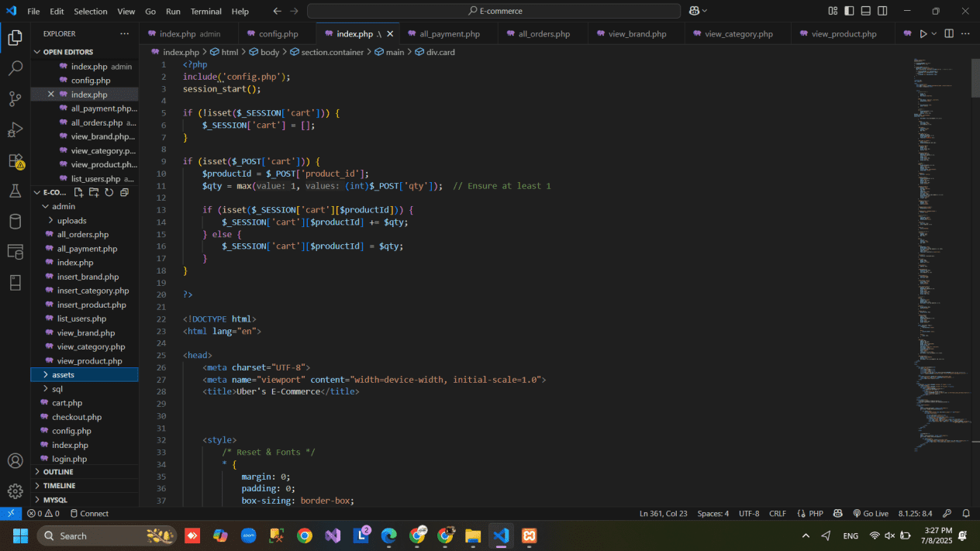Open Customize Layout icon
This screenshot has height=551, width=980.
click(833, 11)
